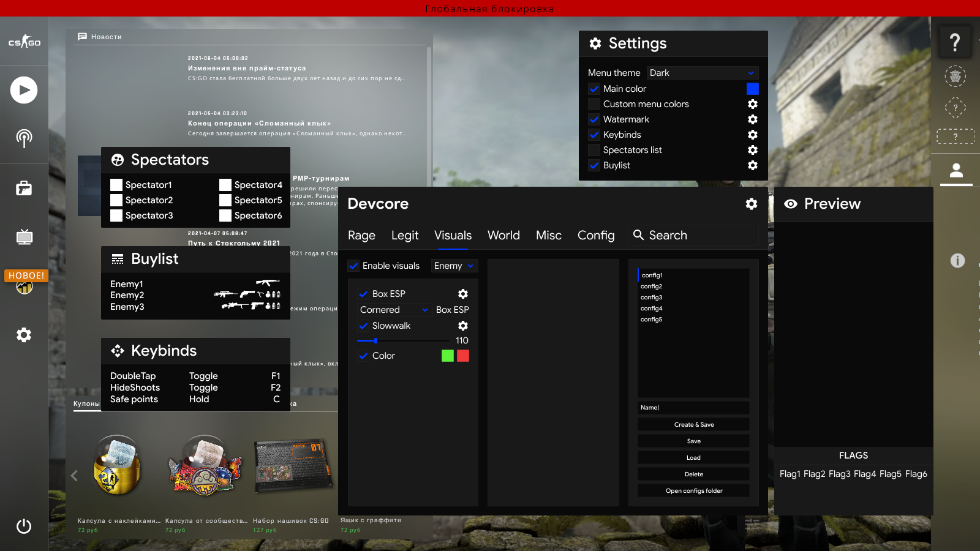Open the Cornered box style dropdown
The height and width of the screenshot is (551, 980).
394,310
